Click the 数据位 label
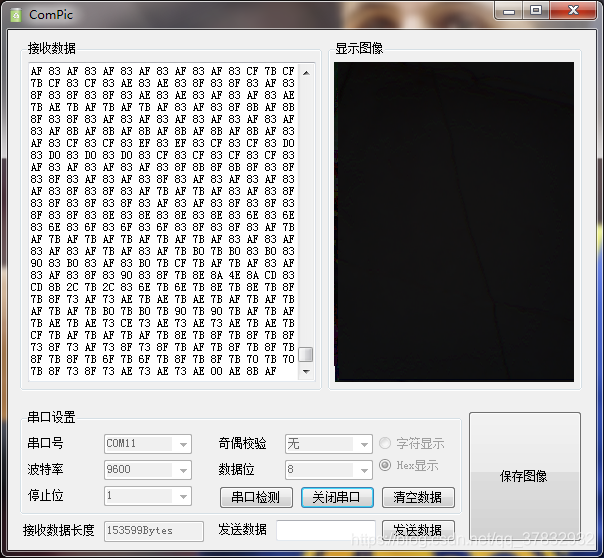The height and width of the screenshot is (558, 604). [236, 469]
